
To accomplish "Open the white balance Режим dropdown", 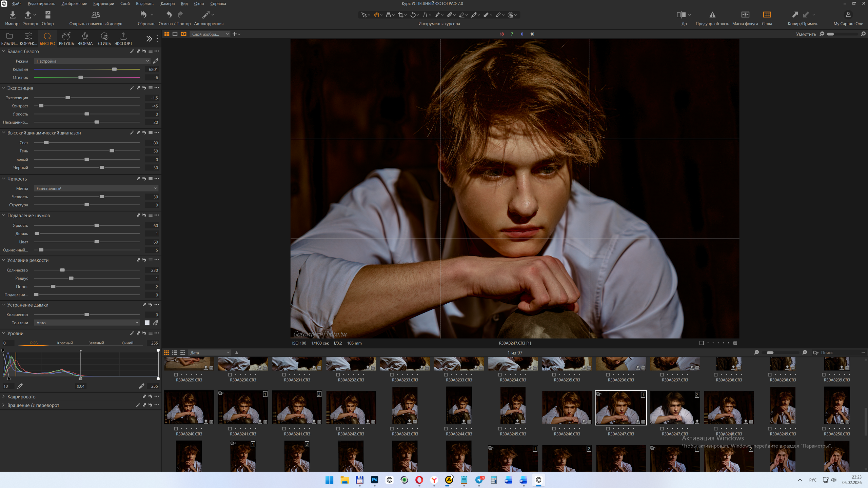I will tap(92, 61).
